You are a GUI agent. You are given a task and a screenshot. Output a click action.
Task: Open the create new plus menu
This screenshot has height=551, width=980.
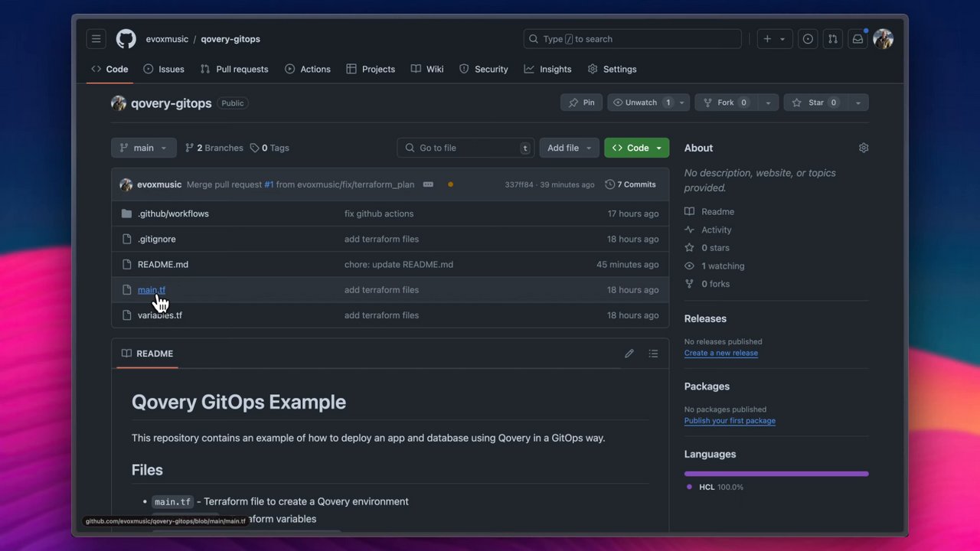773,39
